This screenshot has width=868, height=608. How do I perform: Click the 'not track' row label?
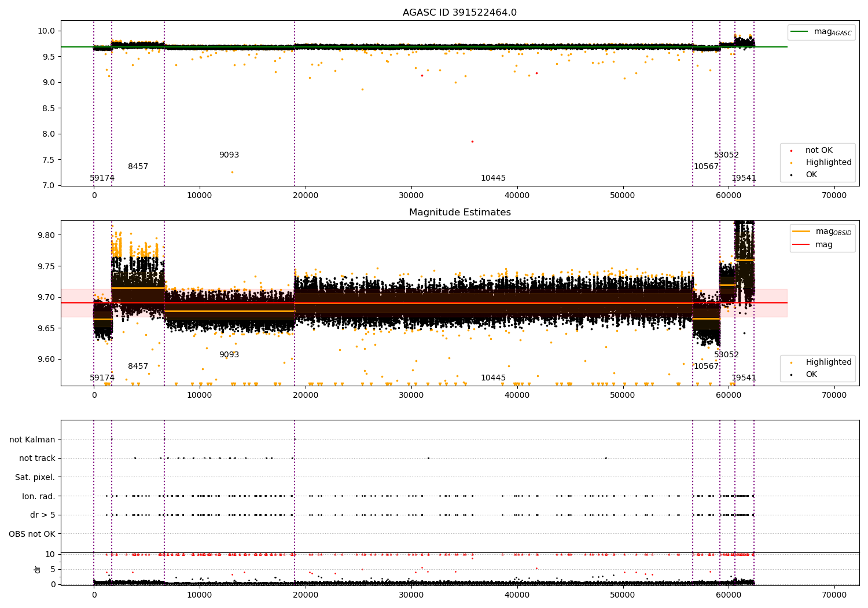(x=37, y=459)
